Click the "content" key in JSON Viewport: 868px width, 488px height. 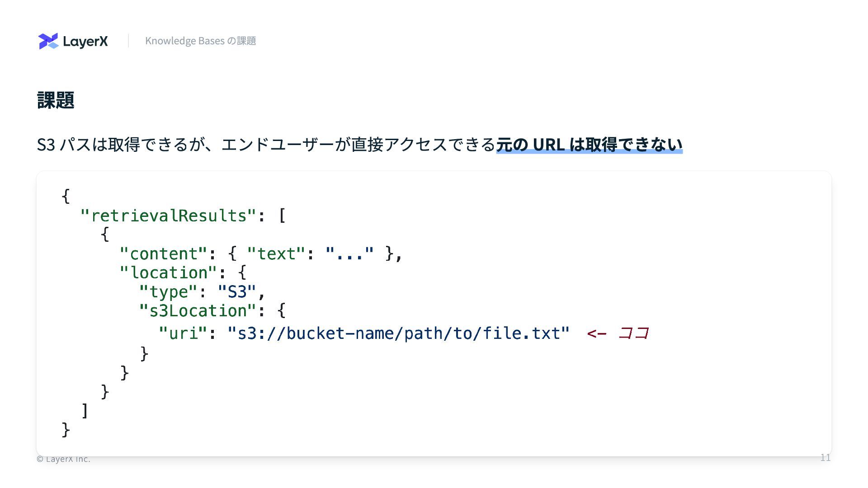163,253
